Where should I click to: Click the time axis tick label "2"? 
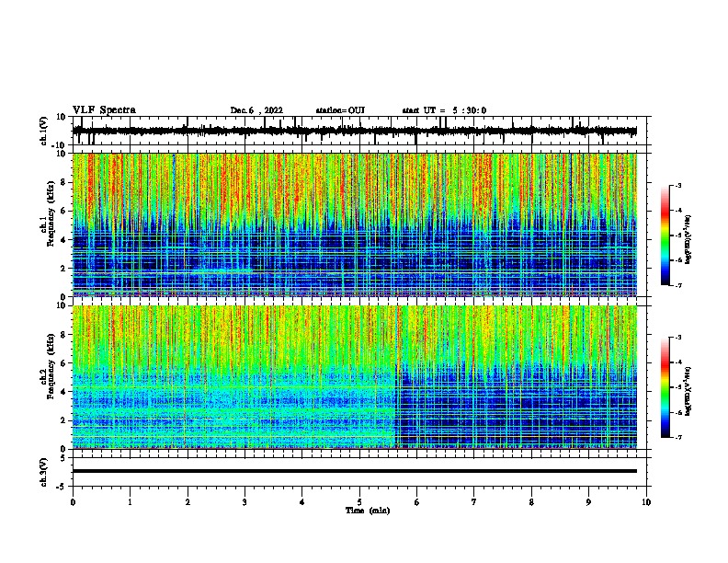point(188,502)
